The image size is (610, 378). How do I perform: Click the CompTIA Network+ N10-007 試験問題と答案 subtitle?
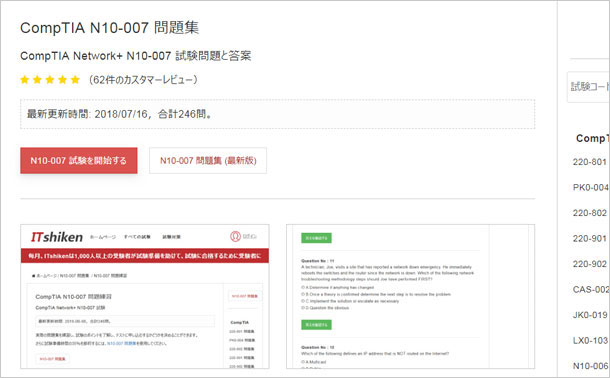pos(135,56)
